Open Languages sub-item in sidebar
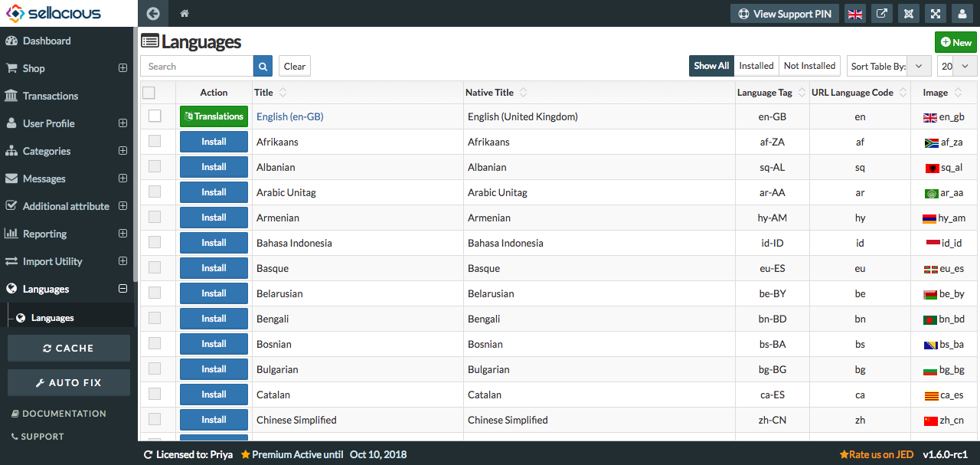This screenshot has width=980, height=465. 52,318
